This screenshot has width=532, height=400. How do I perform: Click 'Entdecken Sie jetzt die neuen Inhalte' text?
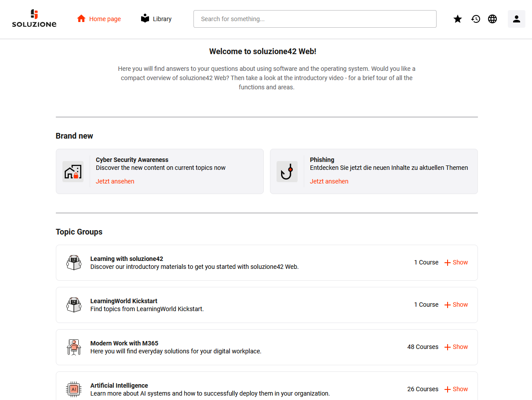tap(389, 168)
